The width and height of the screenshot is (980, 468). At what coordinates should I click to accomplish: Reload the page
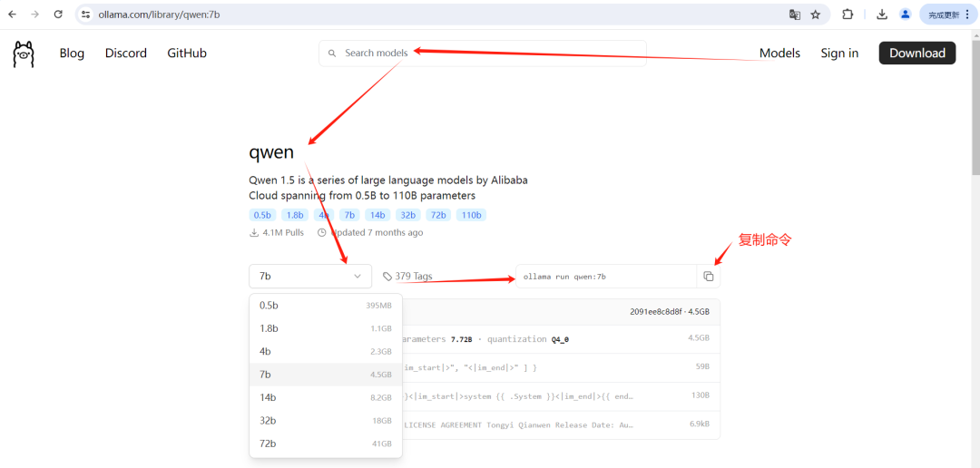(x=58, y=15)
